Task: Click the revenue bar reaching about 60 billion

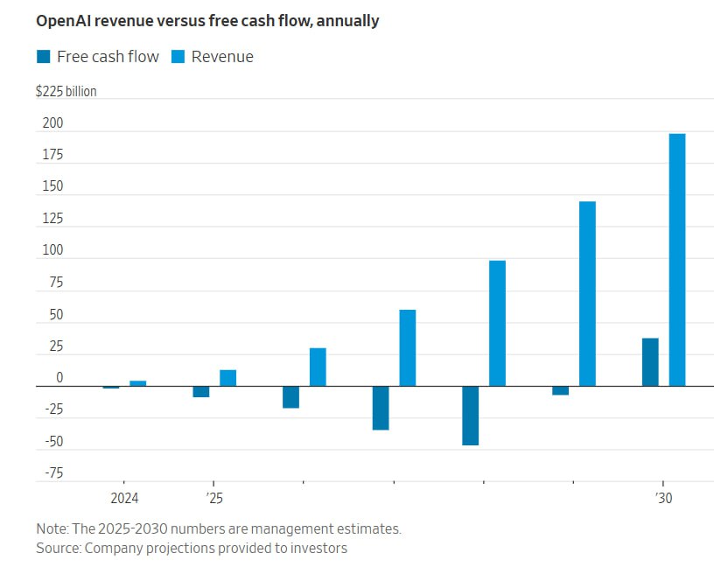Action: tap(407, 347)
